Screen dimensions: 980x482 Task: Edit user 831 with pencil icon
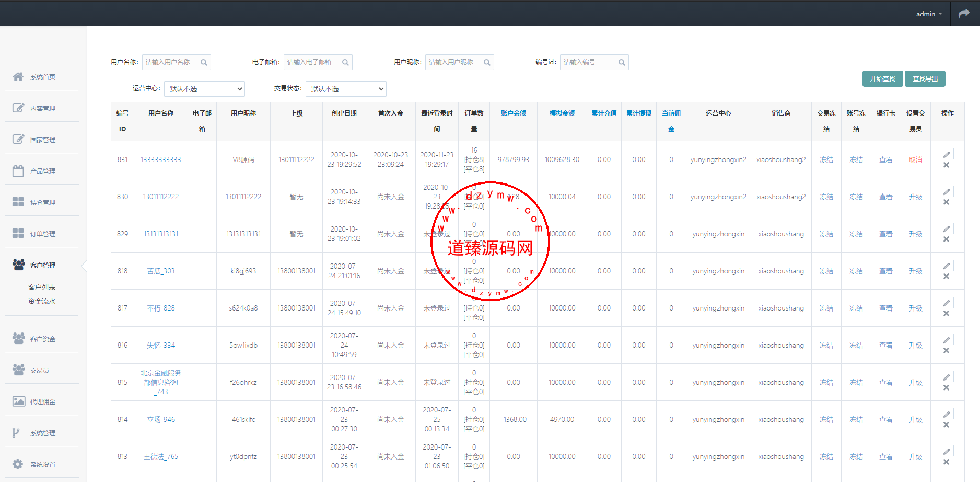click(x=947, y=154)
